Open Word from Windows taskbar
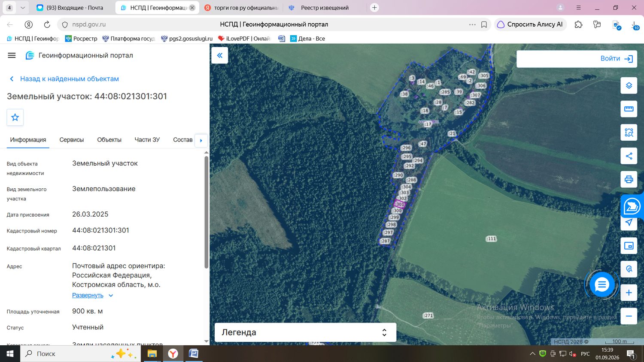The image size is (644, 362). point(193,354)
